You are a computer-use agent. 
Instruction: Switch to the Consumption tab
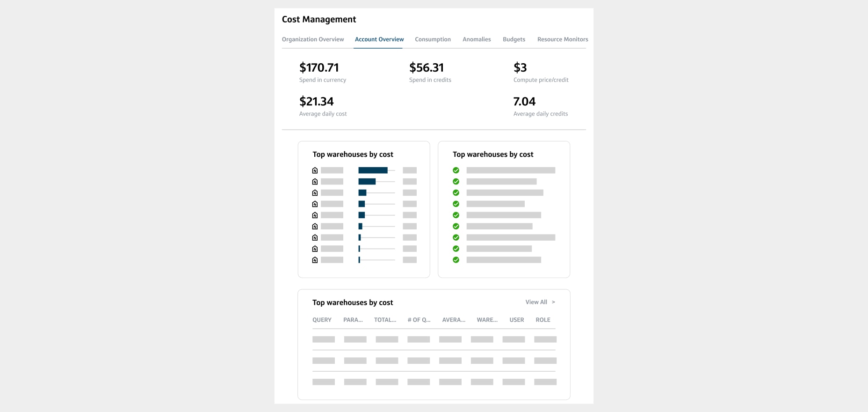click(433, 39)
